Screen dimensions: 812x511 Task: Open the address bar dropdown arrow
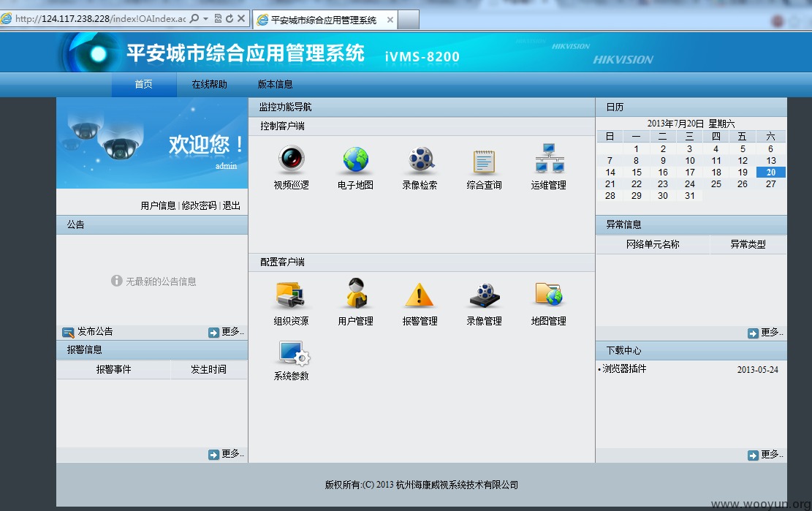point(205,18)
